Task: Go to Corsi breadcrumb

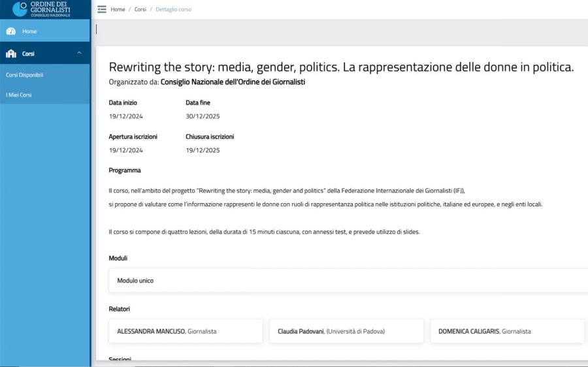Action: coord(140,9)
